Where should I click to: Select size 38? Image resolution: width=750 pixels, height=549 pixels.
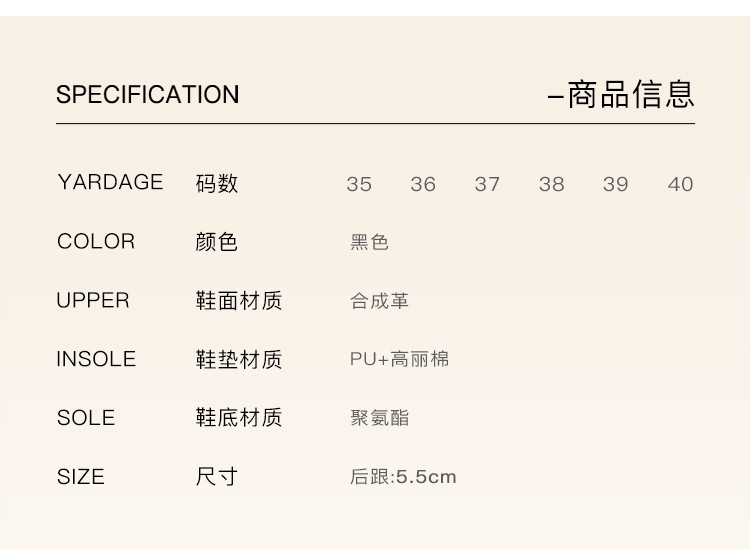pyautogui.click(x=551, y=184)
